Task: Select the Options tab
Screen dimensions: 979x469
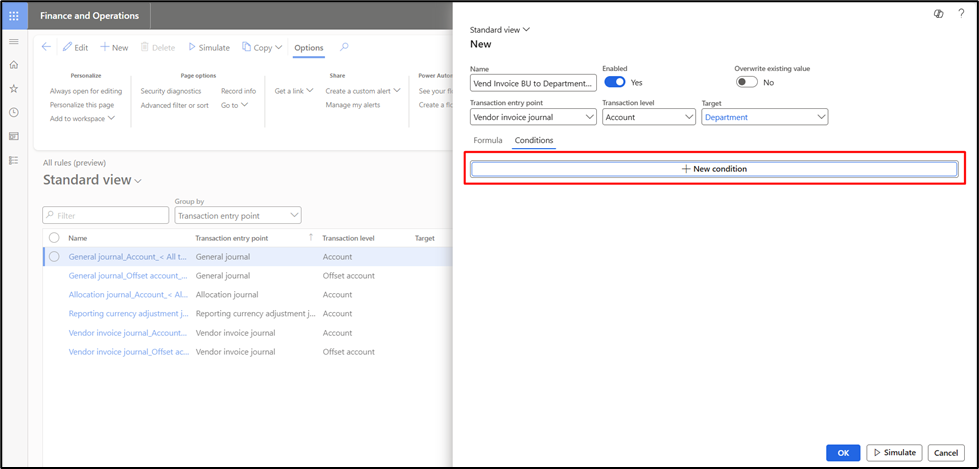Action: pyautogui.click(x=308, y=48)
